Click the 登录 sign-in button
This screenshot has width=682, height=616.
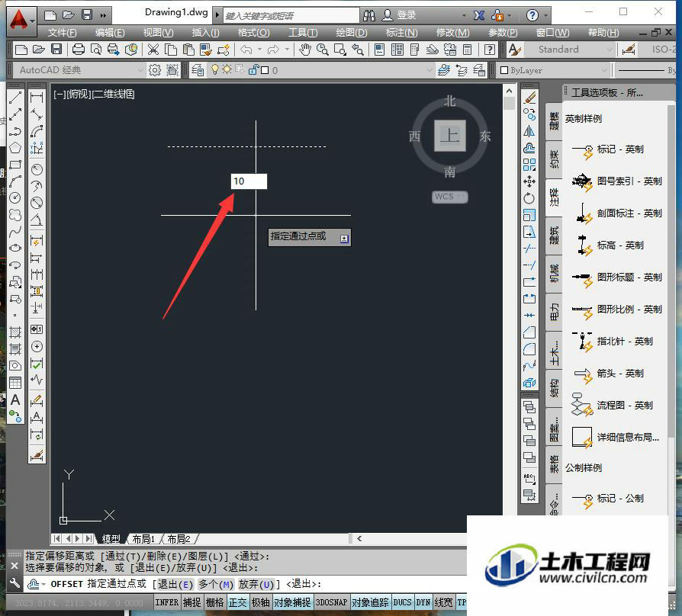tap(399, 16)
